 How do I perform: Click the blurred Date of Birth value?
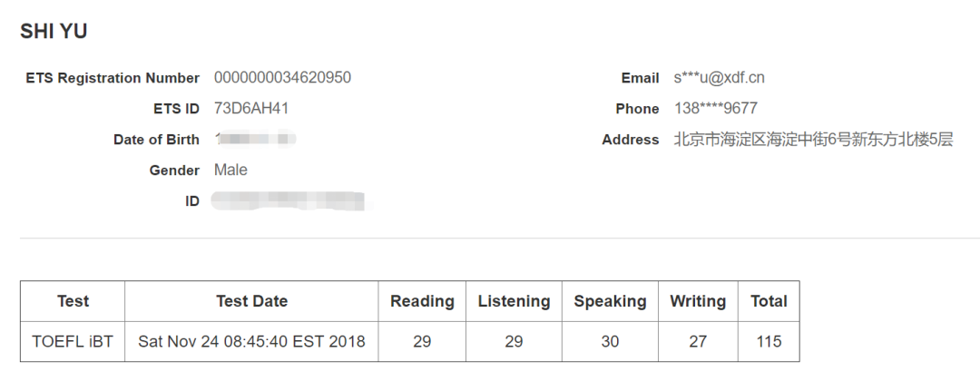click(x=257, y=140)
